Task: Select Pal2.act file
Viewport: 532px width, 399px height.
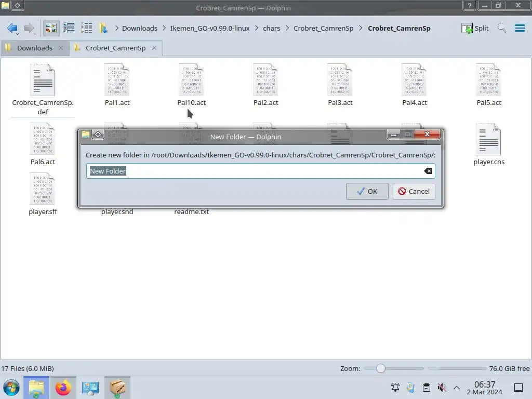Action: click(265, 85)
